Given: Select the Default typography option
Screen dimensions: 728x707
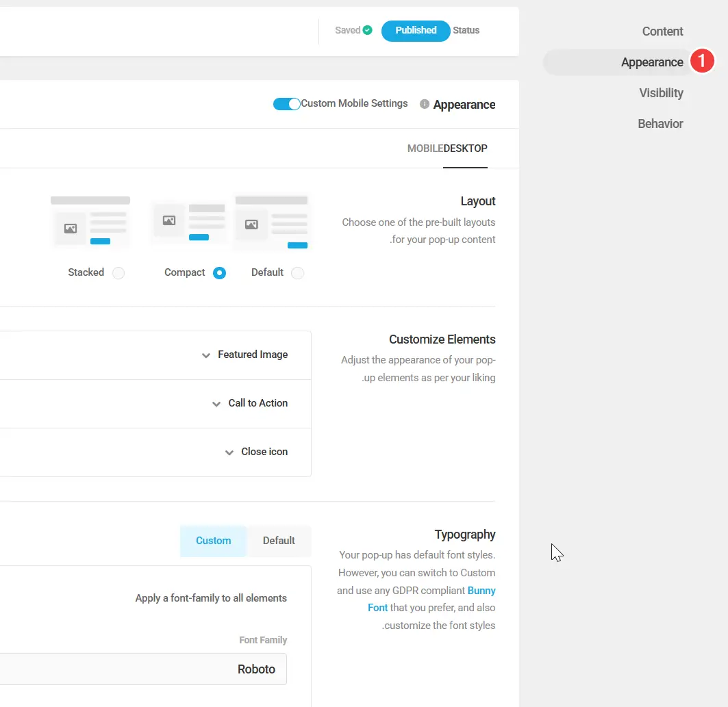Looking at the screenshot, I should 279,541.
